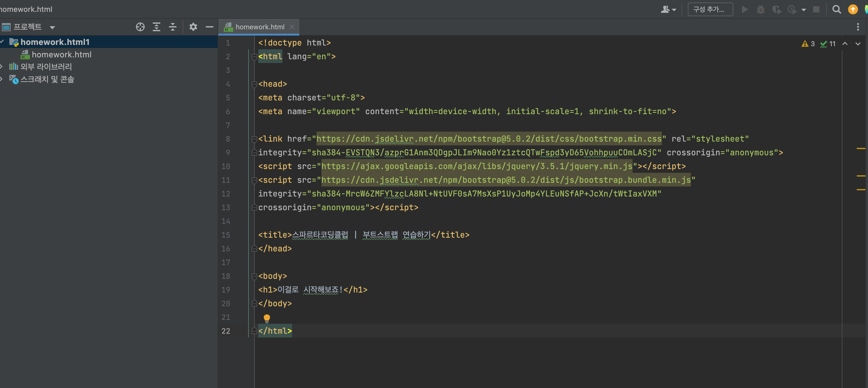Screen dimensions: 868x388
Task: Click line number 1 in the gutter
Action: (228, 43)
